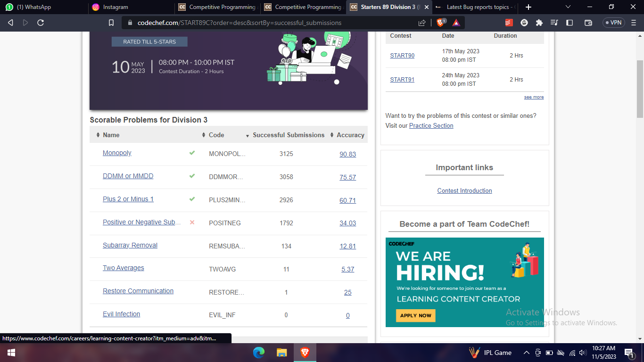Open the Plus 2 or Minus 1 problem
The image size is (644, 362).
128,199
